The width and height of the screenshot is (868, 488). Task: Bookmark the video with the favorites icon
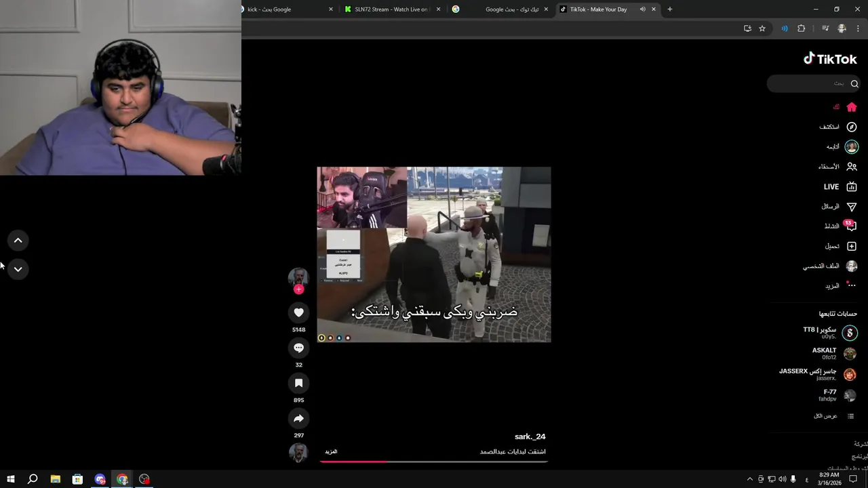coord(298,383)
